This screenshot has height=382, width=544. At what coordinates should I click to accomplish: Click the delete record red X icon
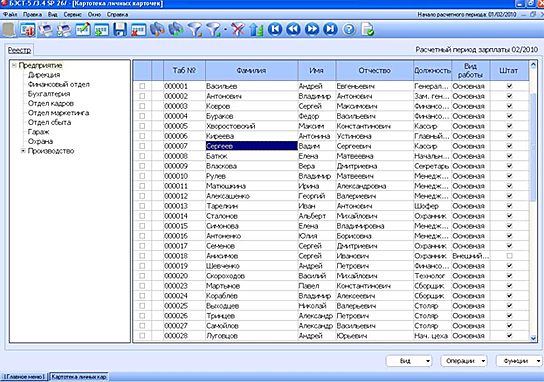(x=138, y=29)
